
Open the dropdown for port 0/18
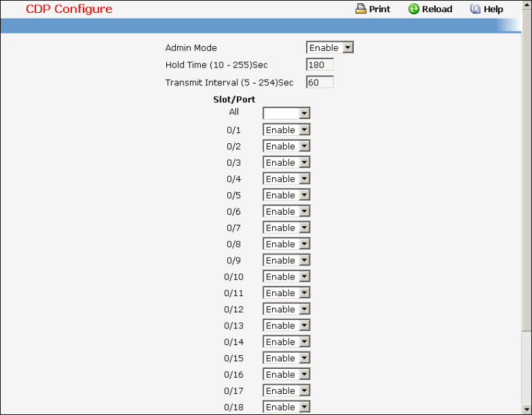tap(286, 407)
